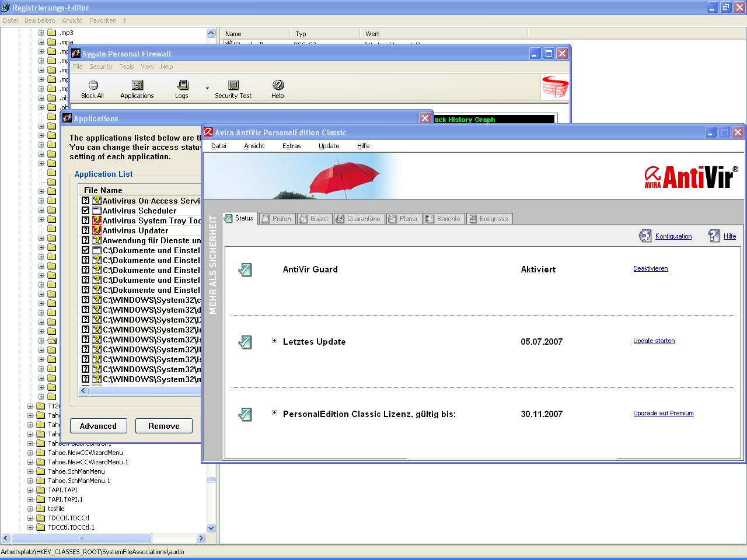This screenshot has height=560, width=747.
Task: Open the Hilfe link beside Konfiguration
Action: click(729, 236)
